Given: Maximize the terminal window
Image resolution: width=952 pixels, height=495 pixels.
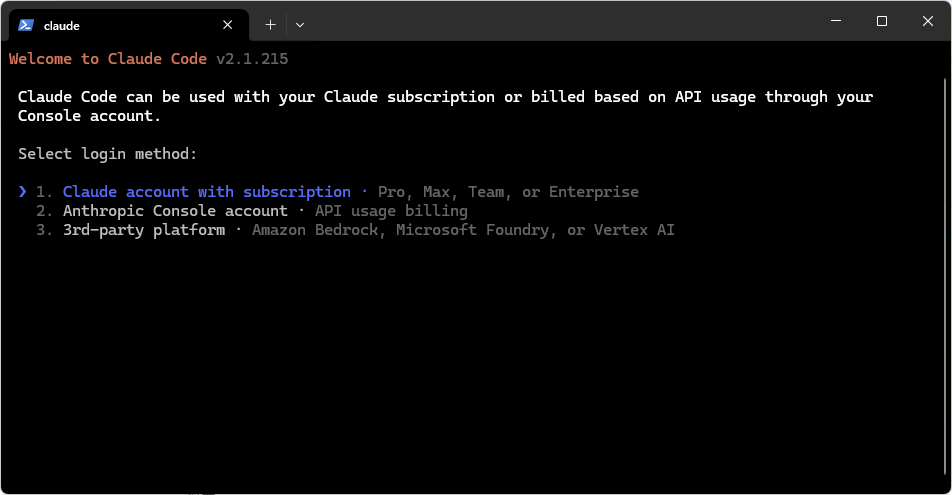Looking at the screenshot, I should (882, 21).
